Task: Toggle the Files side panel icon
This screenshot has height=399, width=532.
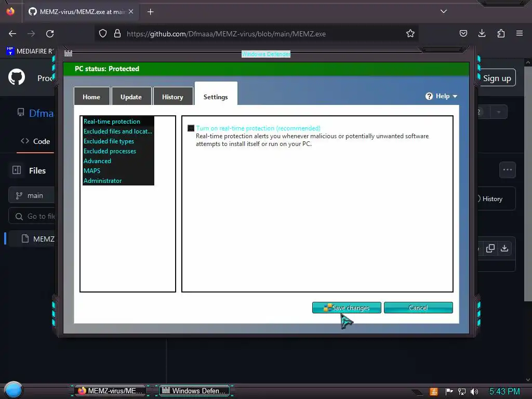Action: click(x=17, y=170)
